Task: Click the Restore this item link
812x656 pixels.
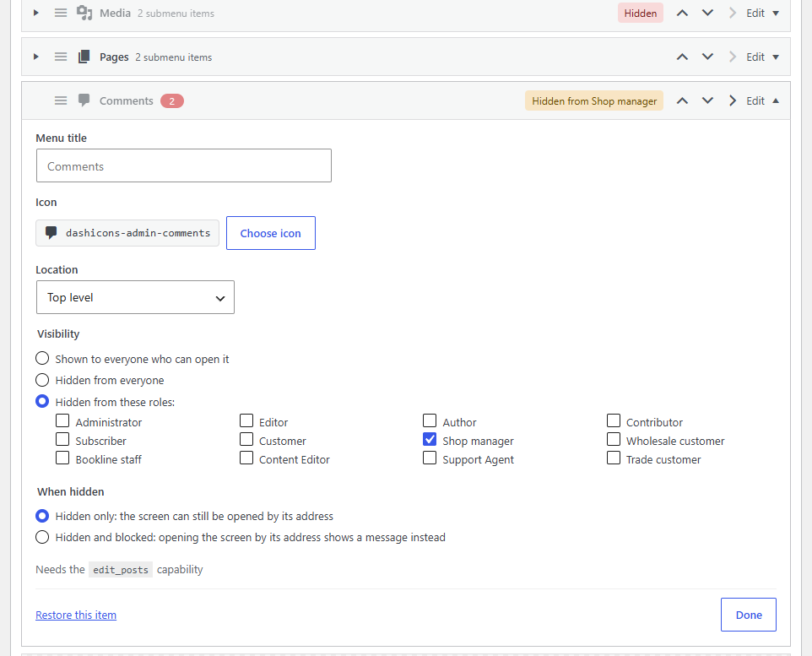Action: tap(76, 615)
